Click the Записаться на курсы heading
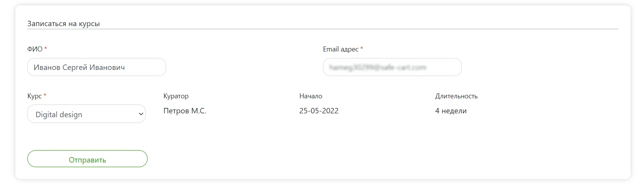Screen dimensions: 644x194 click(x=63, y=24)
